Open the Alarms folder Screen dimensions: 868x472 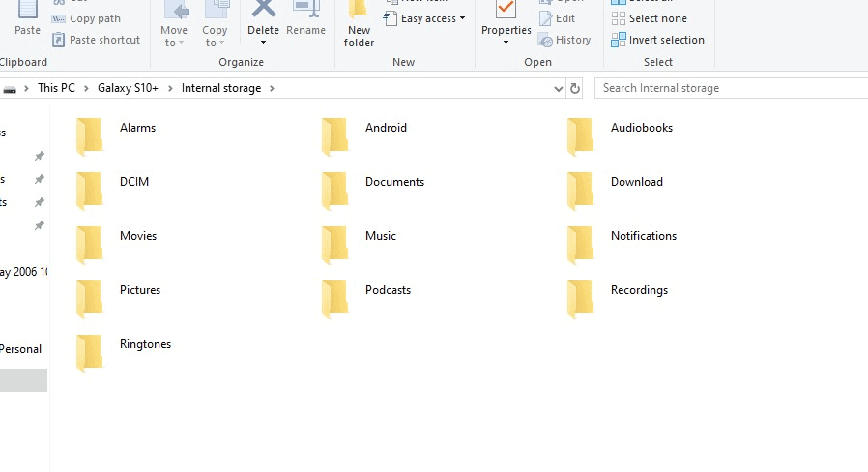coord(116,135)
